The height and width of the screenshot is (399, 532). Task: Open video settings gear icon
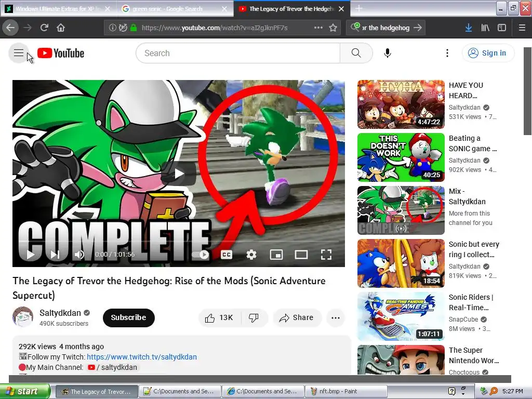pos(251,255)
